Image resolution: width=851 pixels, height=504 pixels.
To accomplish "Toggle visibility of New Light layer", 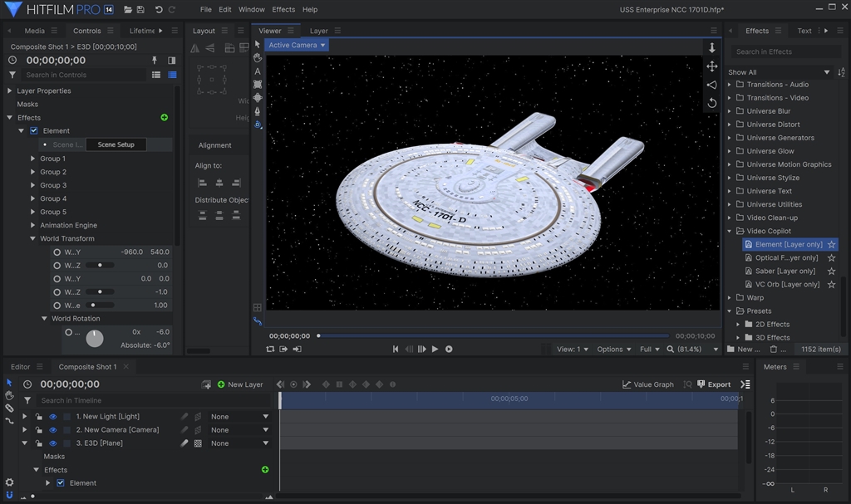I will [x=52, y=417].
